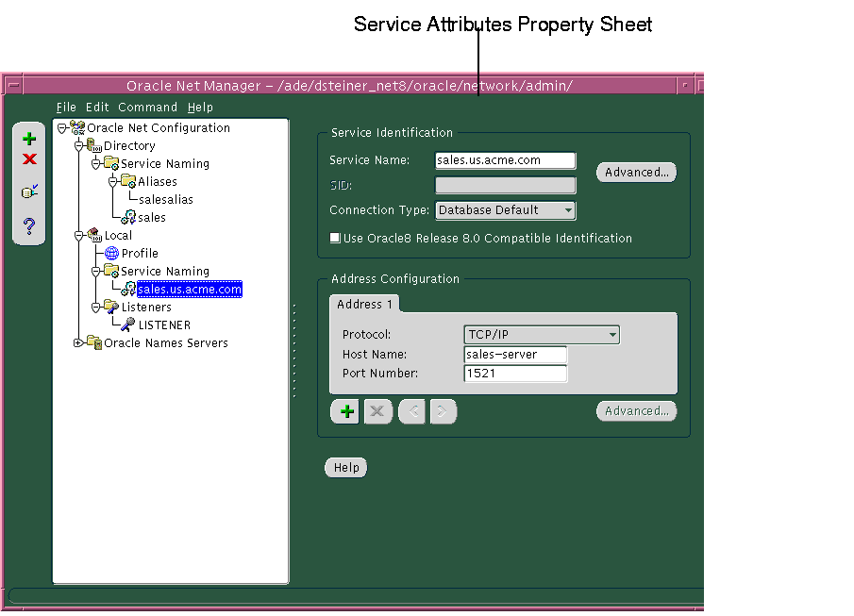
Task: Click the test service icon in left toolbar
Action: coord(28,191)
